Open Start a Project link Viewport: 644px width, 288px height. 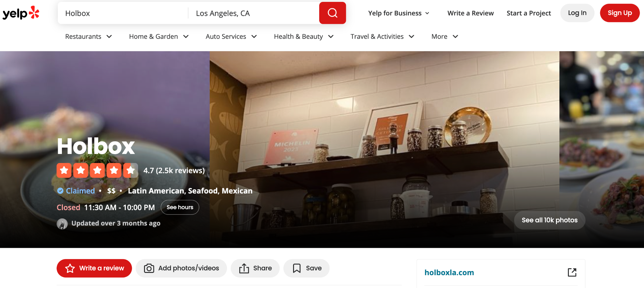coord(529,13)
